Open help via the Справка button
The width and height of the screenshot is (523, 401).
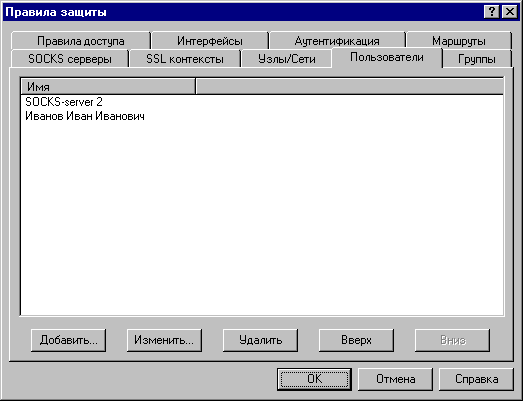click(476, 379)
